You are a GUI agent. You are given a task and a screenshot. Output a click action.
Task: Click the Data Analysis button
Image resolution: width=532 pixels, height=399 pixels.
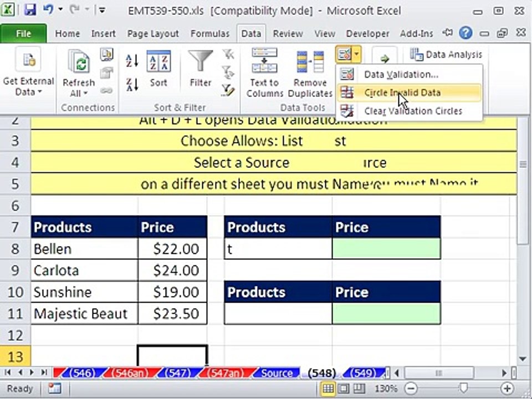(x=446, y=55)
